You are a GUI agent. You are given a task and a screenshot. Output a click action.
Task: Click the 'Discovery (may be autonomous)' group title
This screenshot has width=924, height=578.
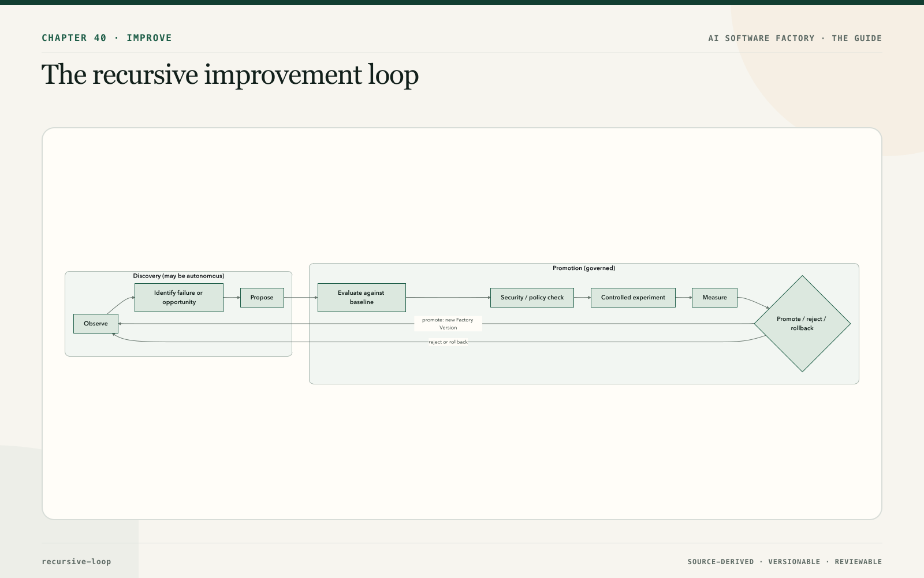pos(178,276)
